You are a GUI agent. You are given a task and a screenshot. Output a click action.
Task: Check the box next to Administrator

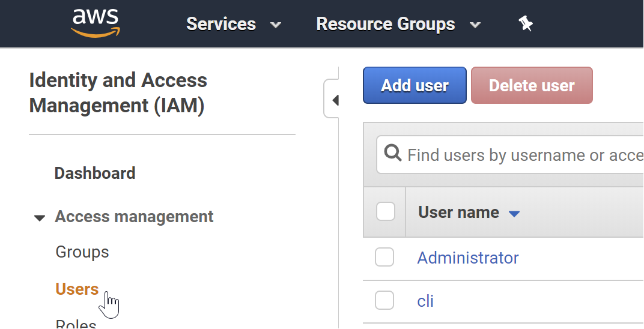coord(384,258)
